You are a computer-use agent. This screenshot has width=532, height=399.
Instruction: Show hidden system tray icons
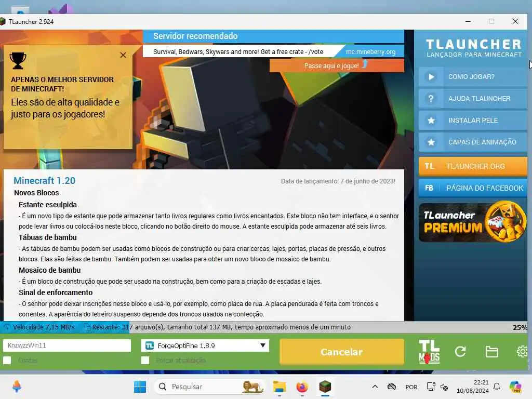pos(375,387)
